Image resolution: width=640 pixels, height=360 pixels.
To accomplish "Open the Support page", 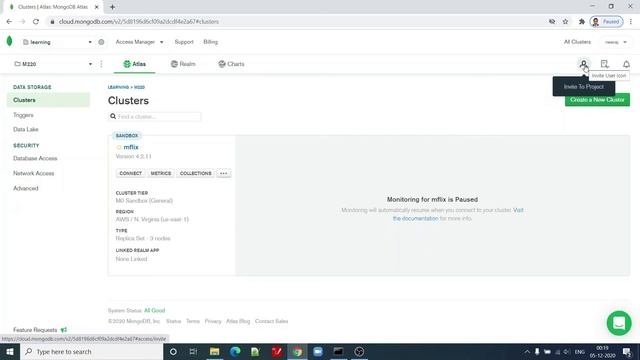I will point(184,42).
